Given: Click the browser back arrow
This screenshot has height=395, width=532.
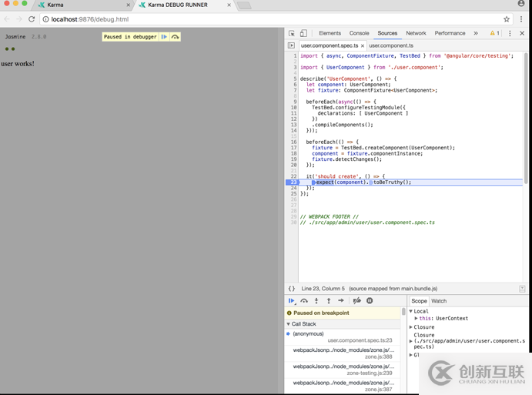Looking at the screenshot, I should (7, 19).
